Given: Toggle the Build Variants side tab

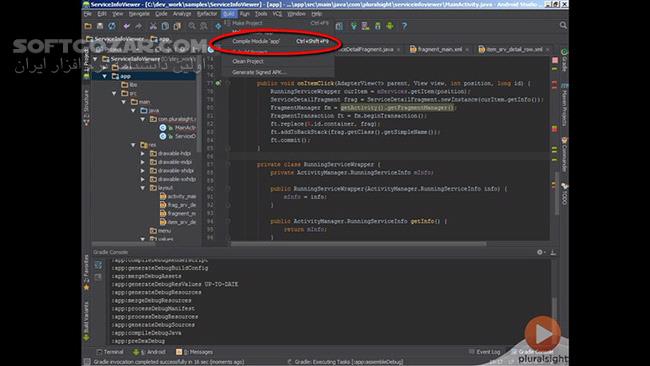Looking at the screenshot, I should 86,321.
